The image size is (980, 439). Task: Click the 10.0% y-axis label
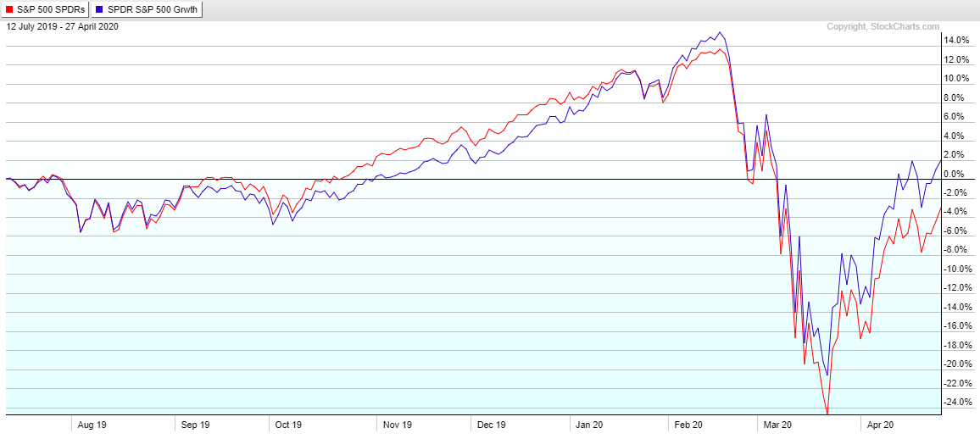pos(957,79)
